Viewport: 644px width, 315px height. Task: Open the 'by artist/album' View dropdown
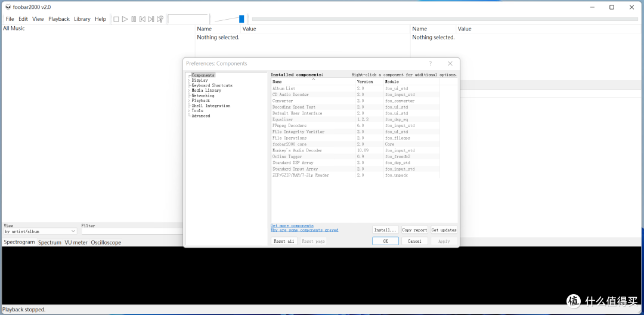pyautogui.click(x=40, y=231)
